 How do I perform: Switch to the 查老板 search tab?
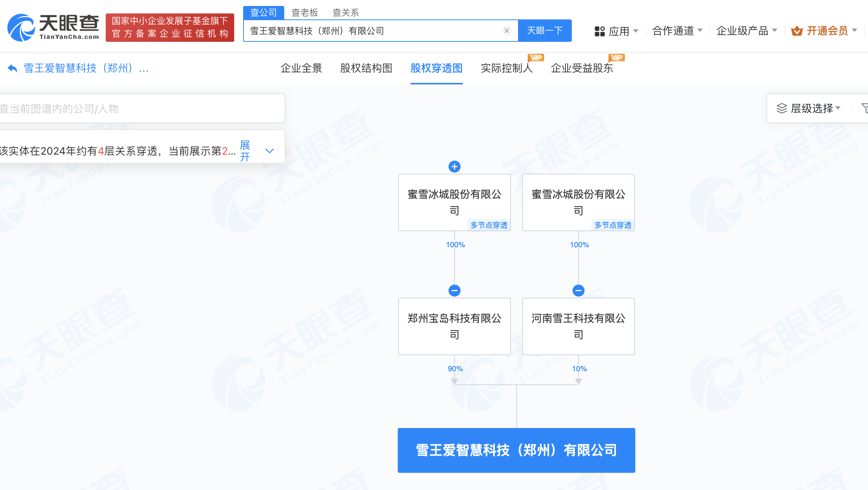(304, 12)
